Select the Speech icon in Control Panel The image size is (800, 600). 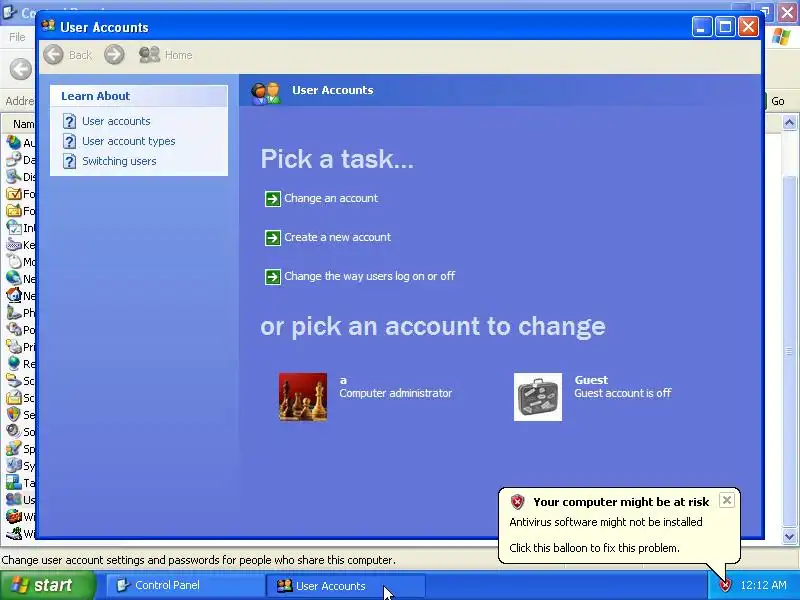(14, 448)
